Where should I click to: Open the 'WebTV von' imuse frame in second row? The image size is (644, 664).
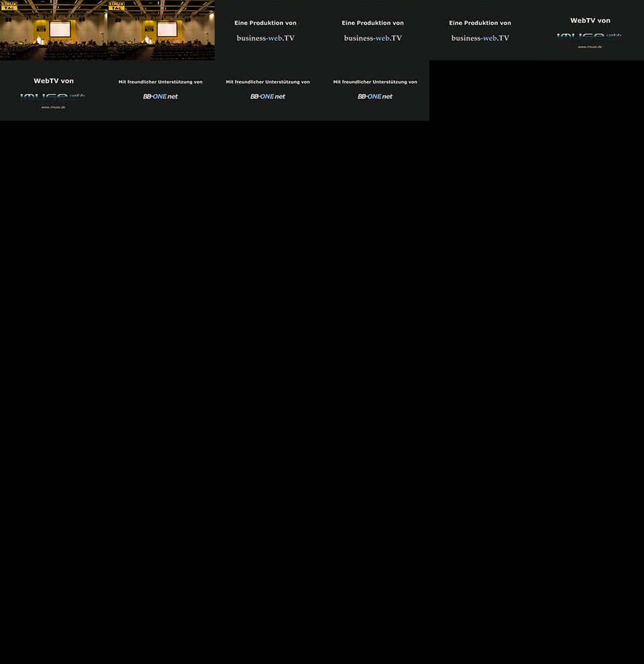(x=54, y=91)
